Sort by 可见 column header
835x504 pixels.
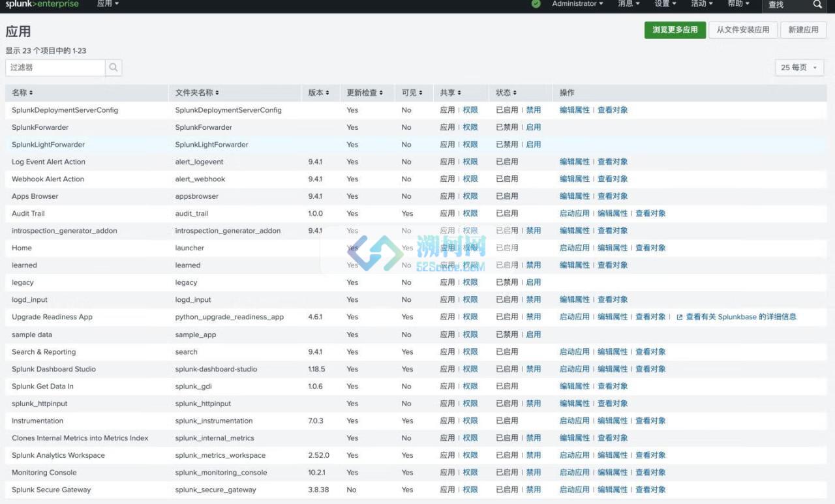click(x=412, y=93)
